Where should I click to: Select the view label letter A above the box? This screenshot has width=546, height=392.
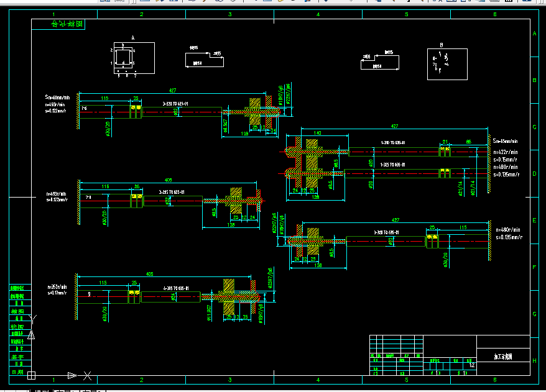[133, 38]
